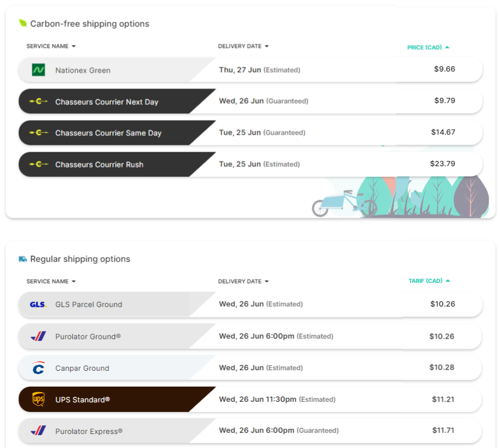Select GLS Parcel Ground shipping

(x=250, y=304)
